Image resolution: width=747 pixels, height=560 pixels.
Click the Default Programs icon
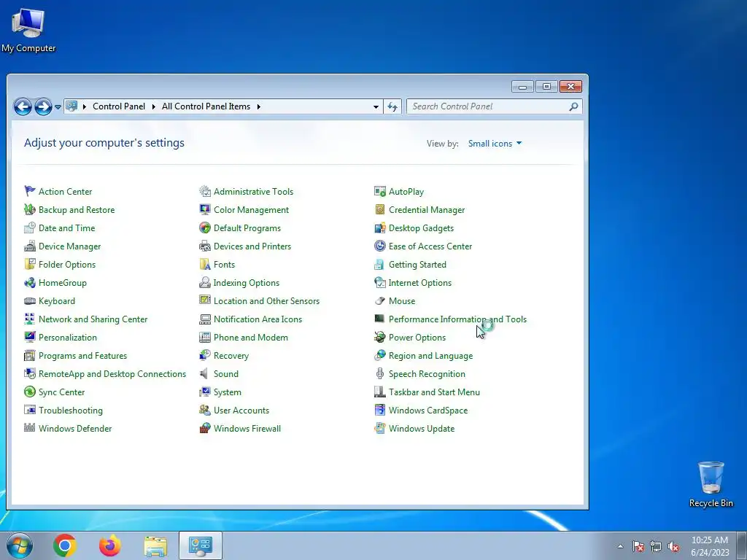(205, 227)
